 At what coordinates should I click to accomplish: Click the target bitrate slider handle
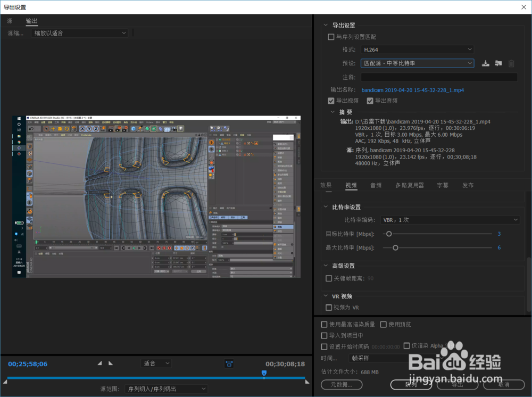click(389, 234)
